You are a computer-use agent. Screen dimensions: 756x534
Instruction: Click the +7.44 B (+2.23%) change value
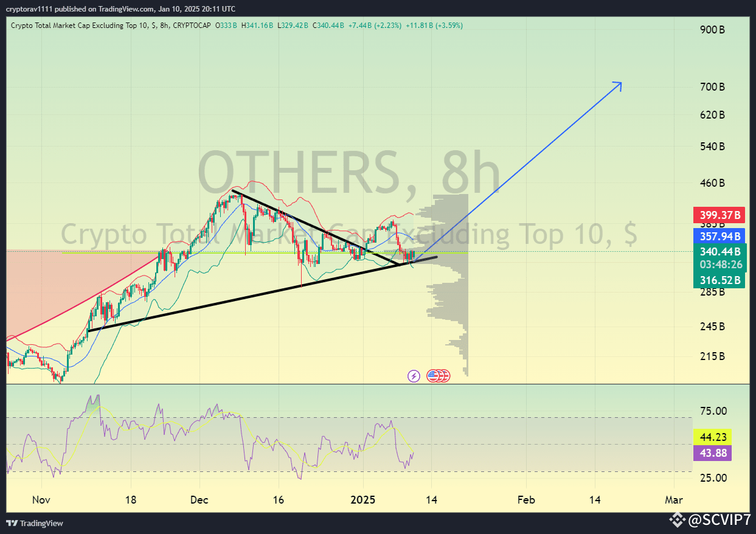point(375,26)
